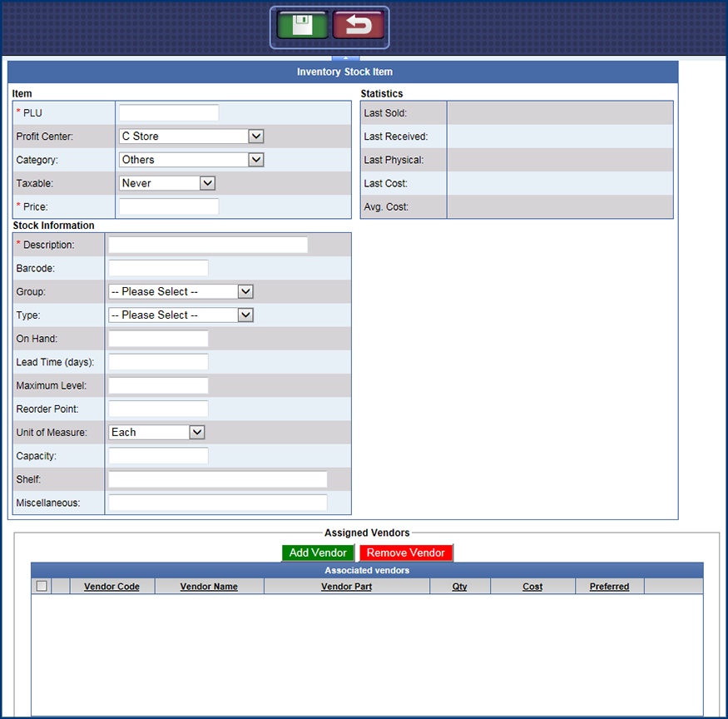Screen dimensions: 728x719
Task: Click into the Barcode input box
Action: [158, 269]
